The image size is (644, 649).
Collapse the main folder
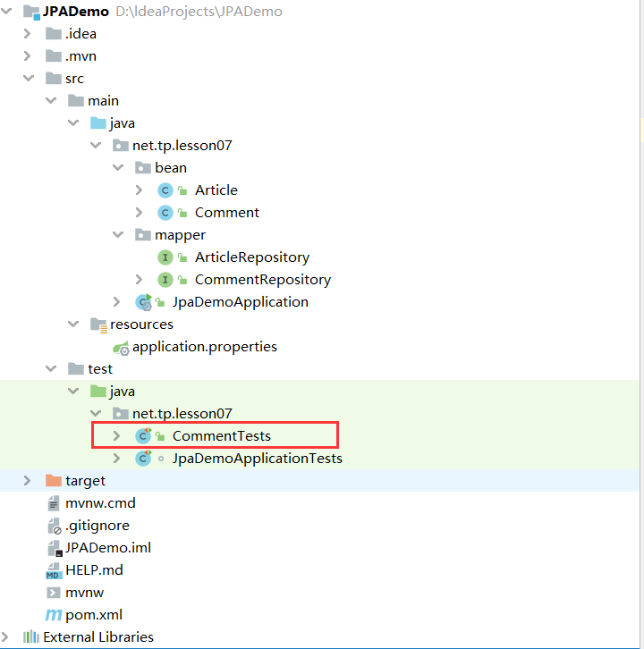(x=51, y=100)
